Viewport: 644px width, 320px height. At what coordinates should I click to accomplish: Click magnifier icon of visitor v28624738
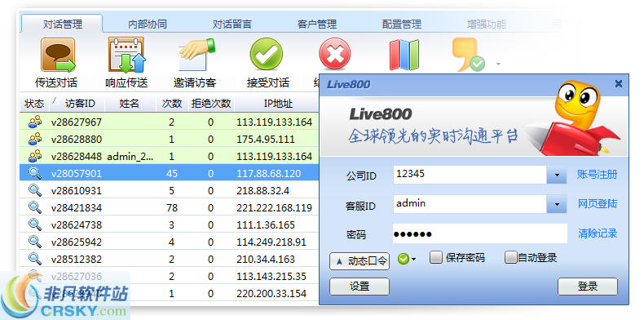35,224
